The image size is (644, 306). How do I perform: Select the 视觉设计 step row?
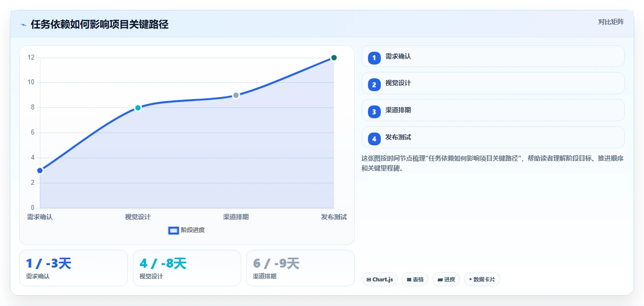493,83
